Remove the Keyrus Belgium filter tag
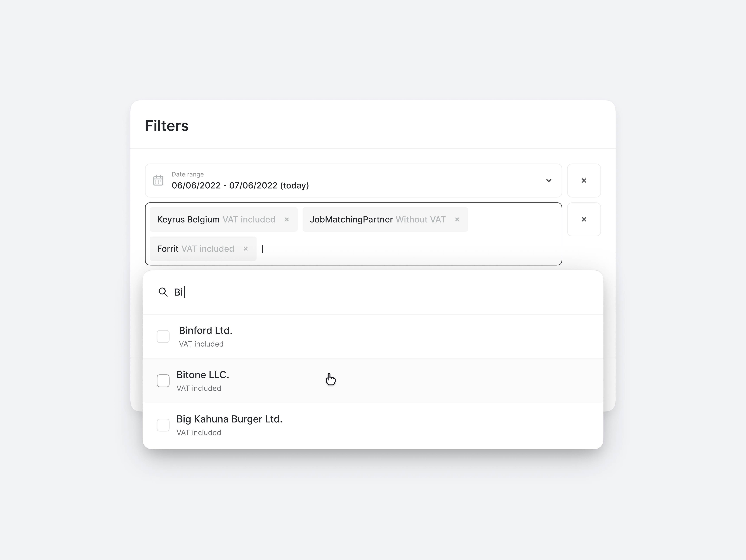This screenshot has width=746, height=560. click(x=287, y=219)
